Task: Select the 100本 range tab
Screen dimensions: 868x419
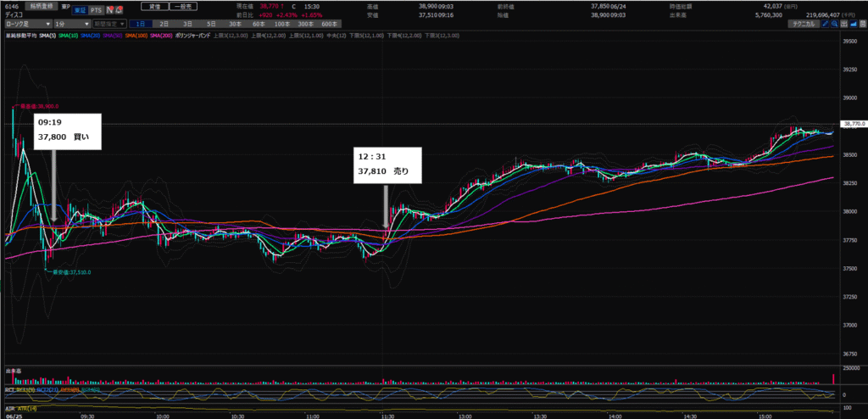Action: [x=282, y=25]
